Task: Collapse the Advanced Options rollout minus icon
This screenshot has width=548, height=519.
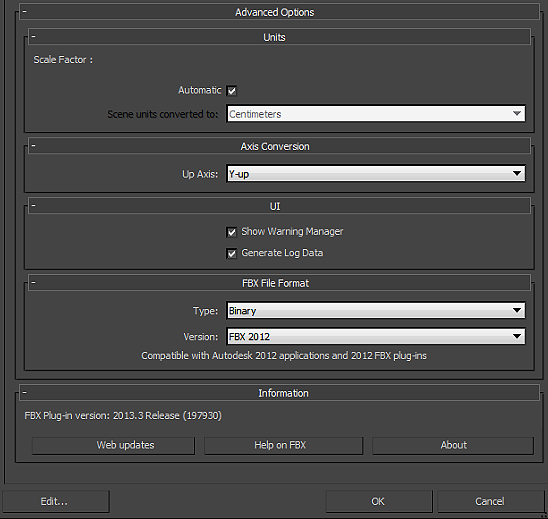Action: point(24,12)
